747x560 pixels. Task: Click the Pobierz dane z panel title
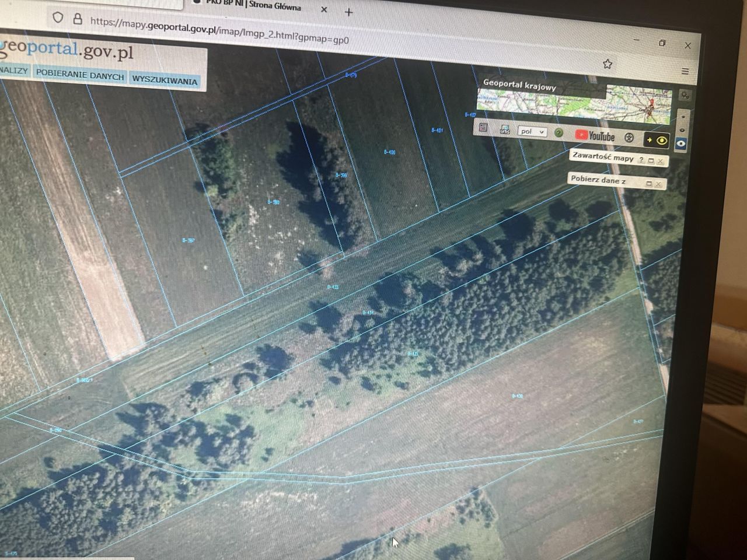(x=598, y=180)
